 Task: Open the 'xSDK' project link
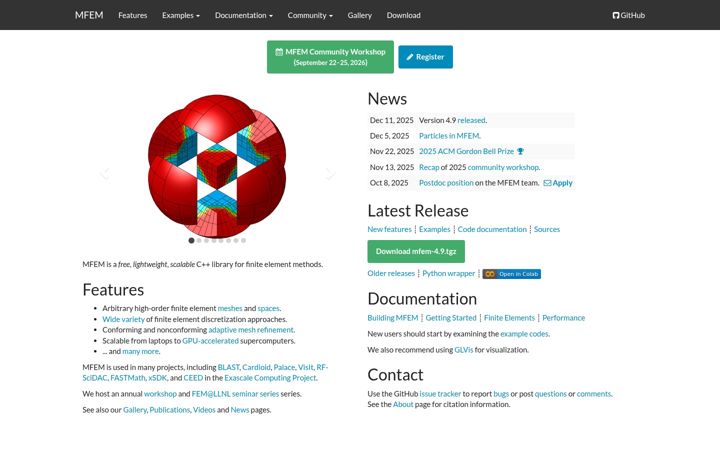coord(158,378)
